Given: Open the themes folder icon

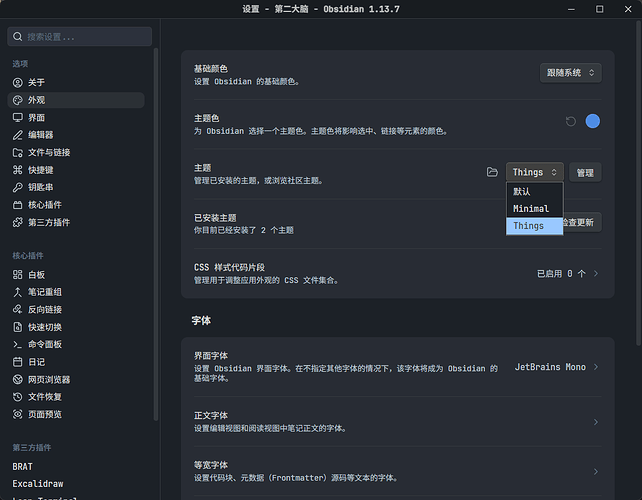Looking at the screenshot, I should click(492, 172).
